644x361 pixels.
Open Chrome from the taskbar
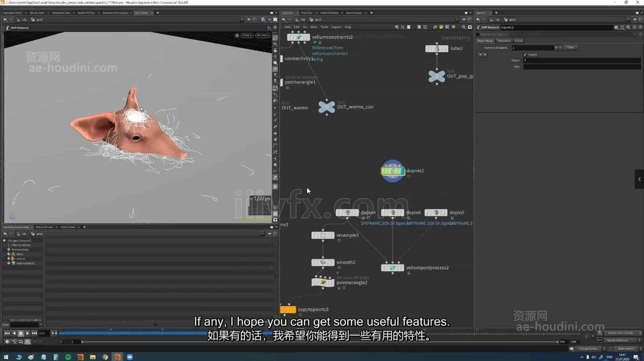tap(105, 357)
